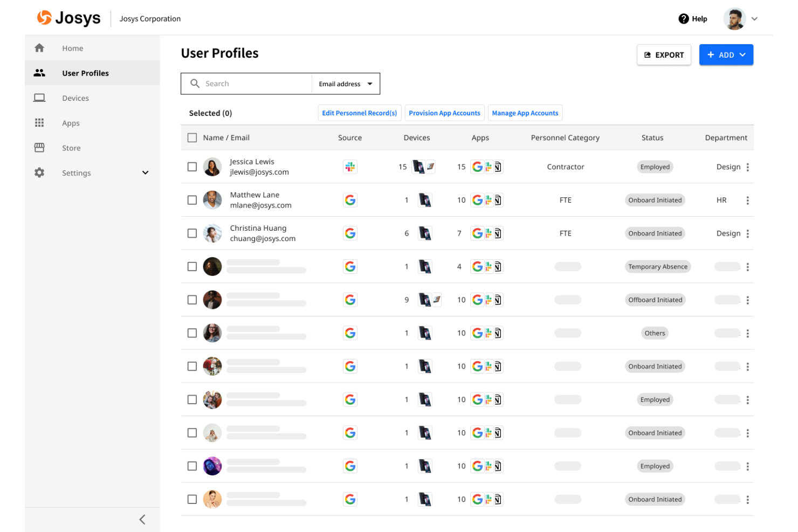Click the Provision App Accounts button
This screenshot has height=532, width=798.
click(444, 113)
